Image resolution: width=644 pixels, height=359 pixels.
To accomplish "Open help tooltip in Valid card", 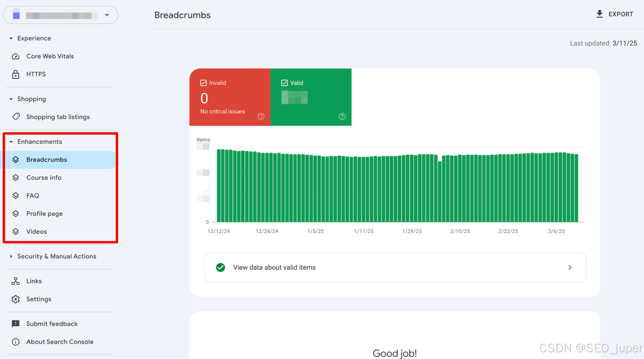I will coord(342,116).
